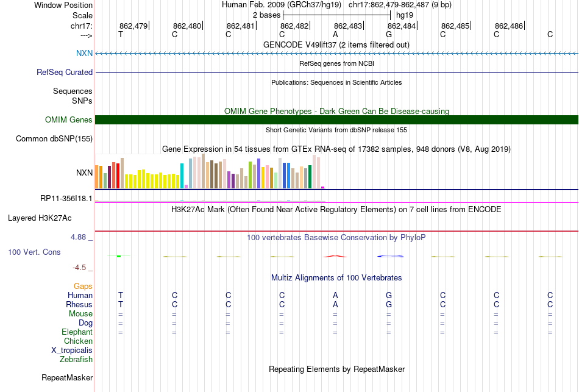The image size is (579, 392).
Task: Click the 2 bases scale bar
Action: coord(336,15)
